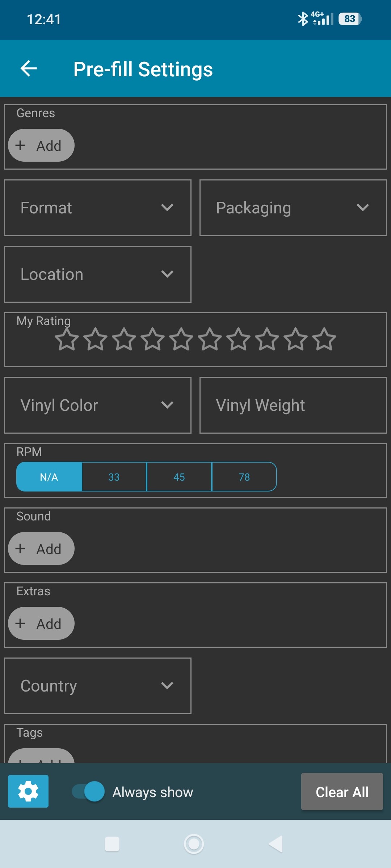Open the Country dropdown list
Viewport: 391px width, 868px height.
(98, 686)
